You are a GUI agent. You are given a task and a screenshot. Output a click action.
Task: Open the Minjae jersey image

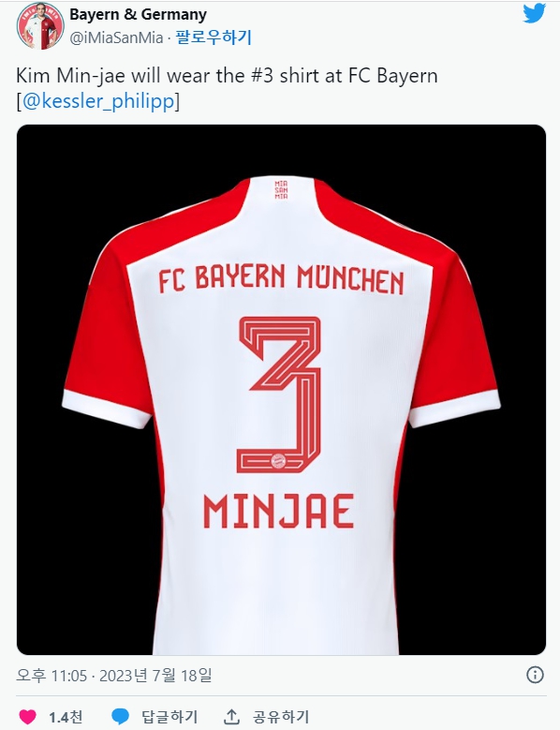point(281,390)
